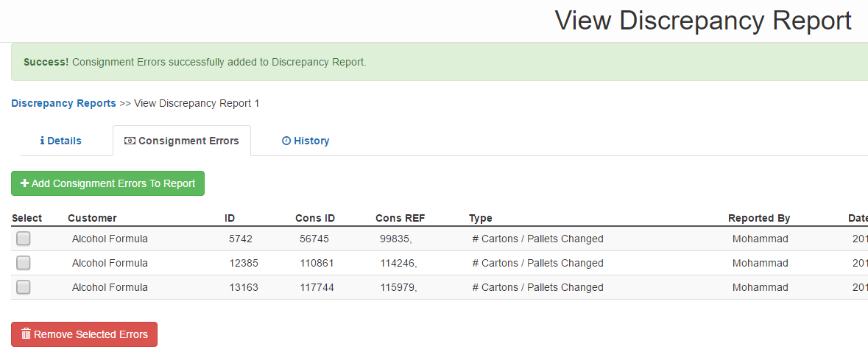
Task: Click the Customer column header
Action: coord(92,218)
